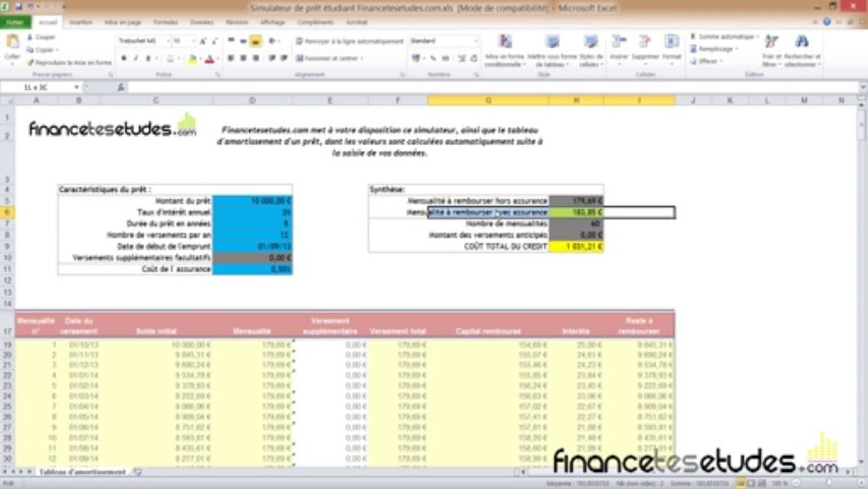Switch to the Formules tab
The image size is (868, 489).
pos(166,22)
